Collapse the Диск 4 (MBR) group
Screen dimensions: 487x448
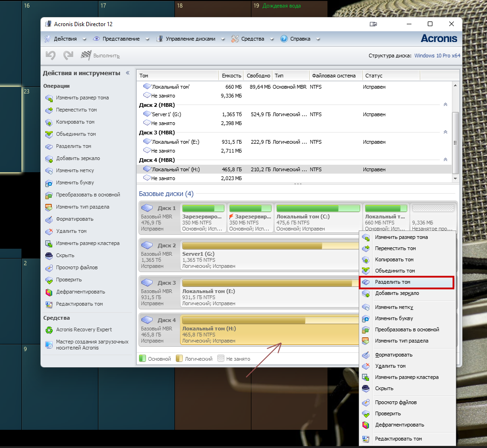pyautogui.click(x=445, y=160)
